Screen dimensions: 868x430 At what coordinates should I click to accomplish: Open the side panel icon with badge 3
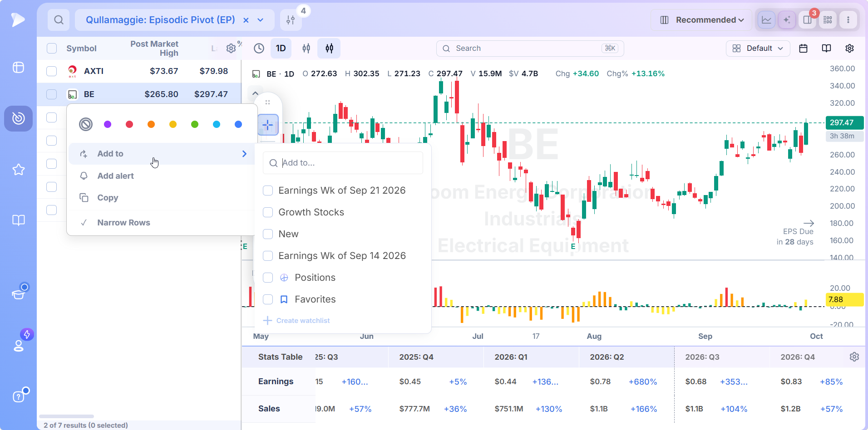coord(807,20)
